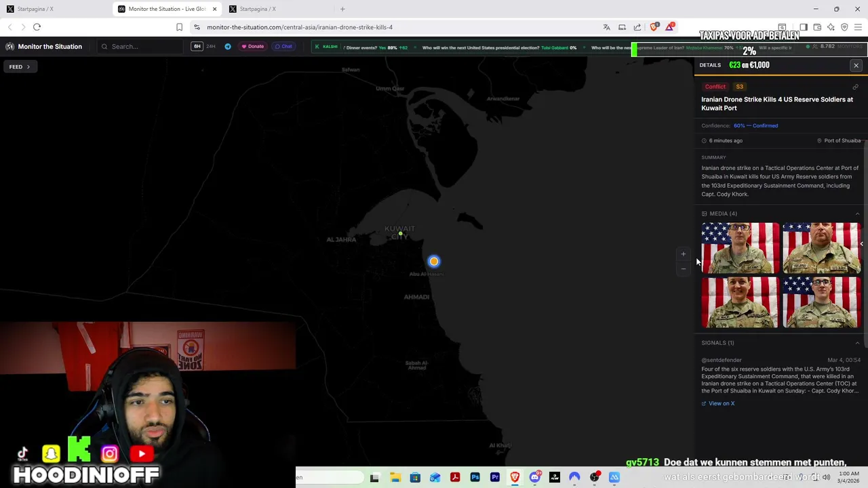Click the Conflict category tag
The image size is (868, 488).
tap(715, 87)
